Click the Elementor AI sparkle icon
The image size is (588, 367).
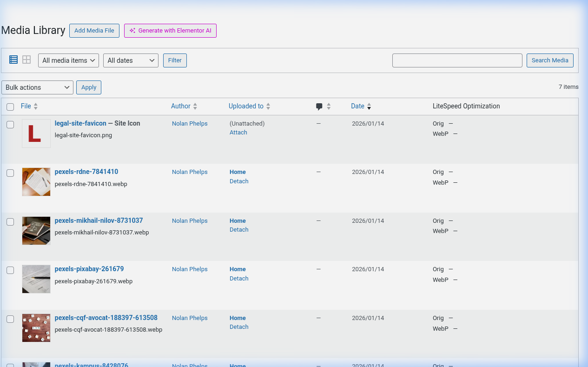click(x=132, y=30)
